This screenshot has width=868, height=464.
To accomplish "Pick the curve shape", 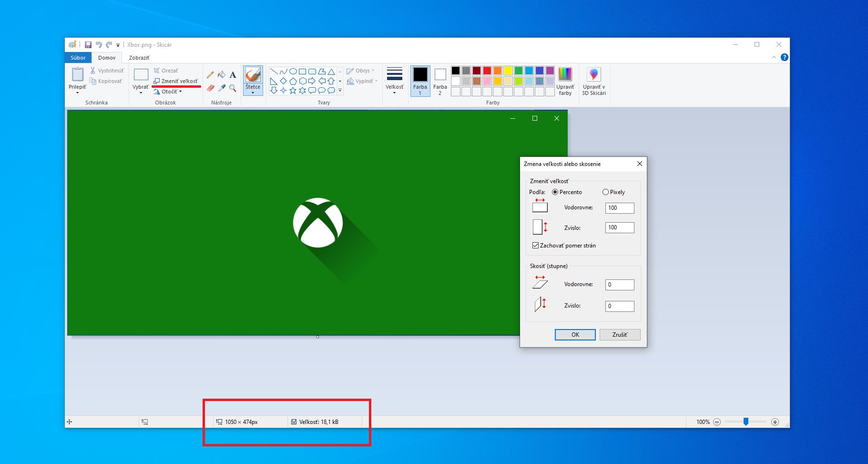I will [x=283, y=72].
